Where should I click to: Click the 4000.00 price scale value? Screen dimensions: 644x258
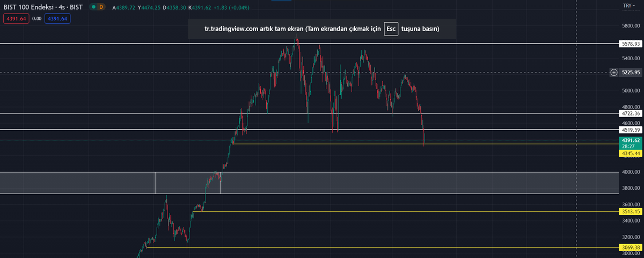[630, 172]
